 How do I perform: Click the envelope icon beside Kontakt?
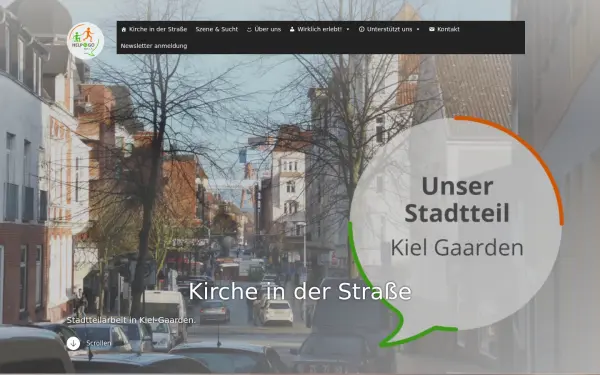[x=432, y=29]
